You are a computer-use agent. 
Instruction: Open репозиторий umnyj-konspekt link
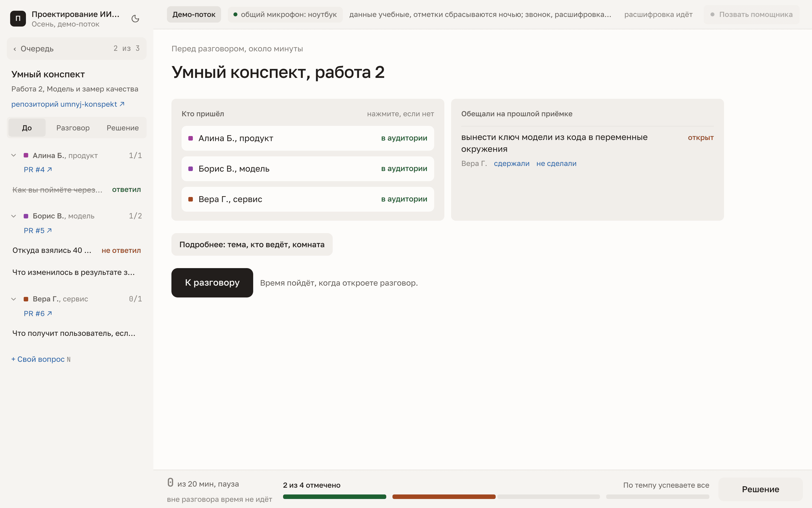[x=68, y=104]
